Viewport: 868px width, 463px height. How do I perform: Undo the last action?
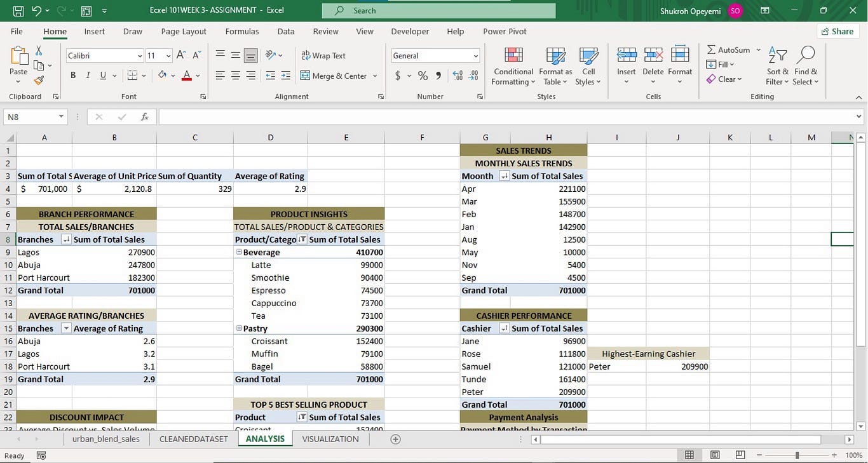(36, 11)
